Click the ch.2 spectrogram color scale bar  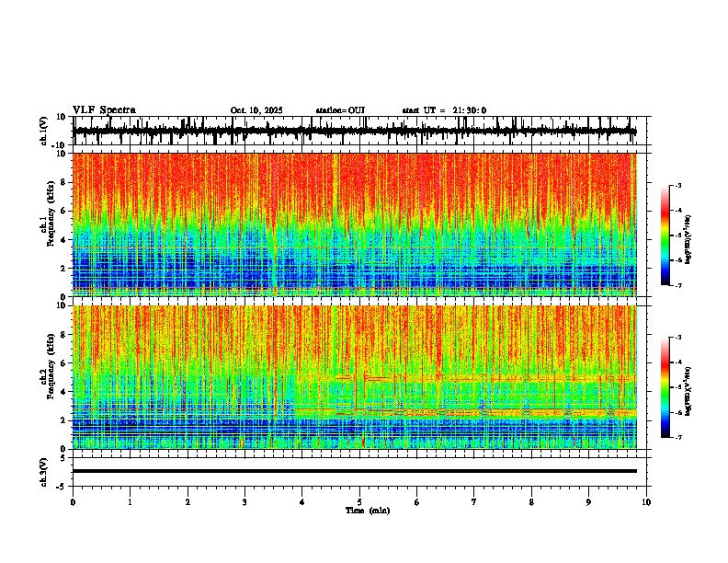pos(665,387)
